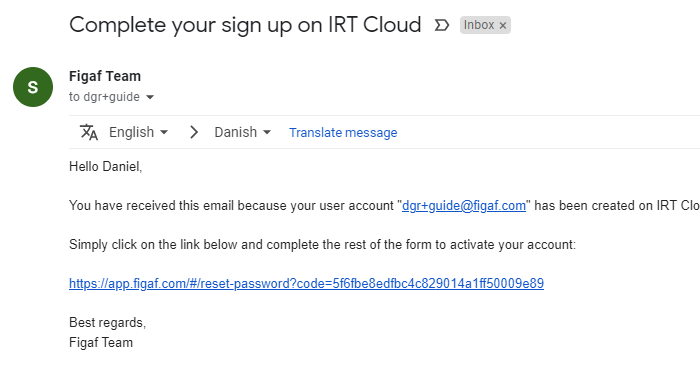Expand recipient details arrow after dgr+guide
Viewport: 700px width, 370px height.
[150, 97]
